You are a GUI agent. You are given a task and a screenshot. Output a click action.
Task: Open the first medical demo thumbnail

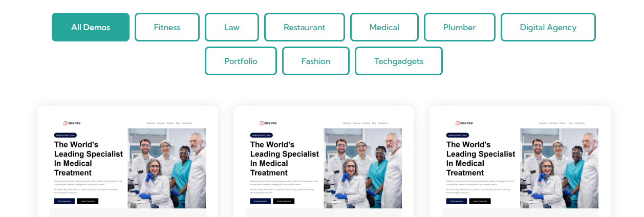(127, 162)
